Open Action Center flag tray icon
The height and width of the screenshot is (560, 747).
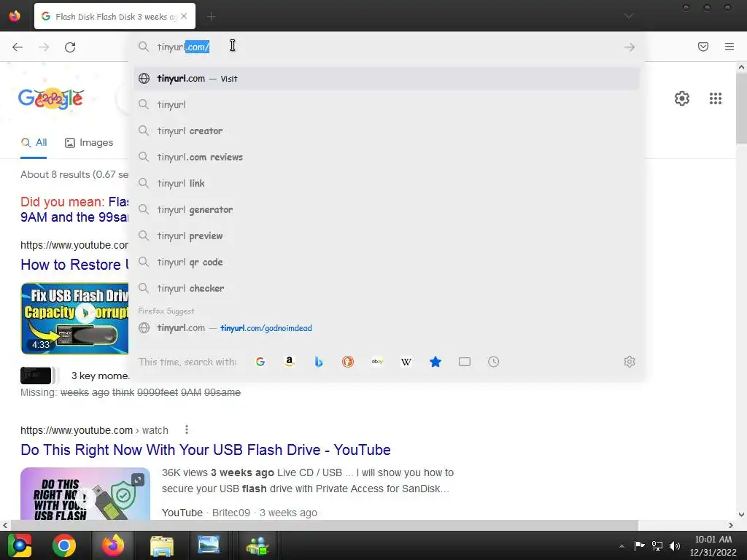(639, 545)
